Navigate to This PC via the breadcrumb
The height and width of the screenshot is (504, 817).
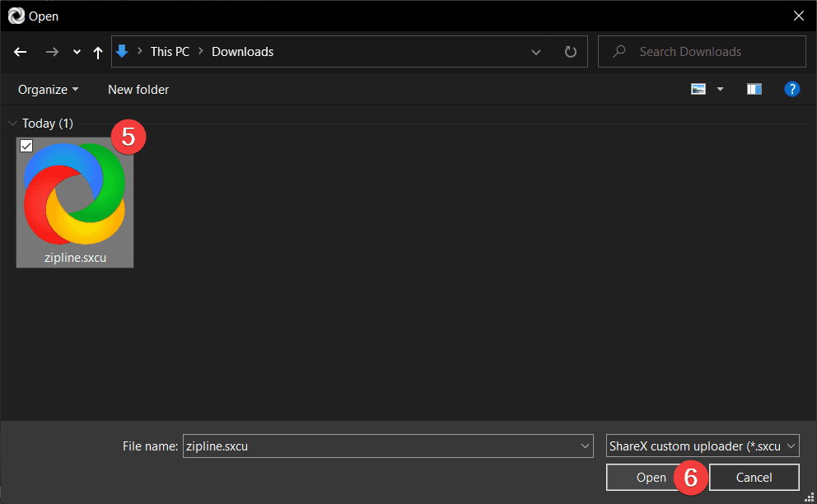[x=170, y=51]
